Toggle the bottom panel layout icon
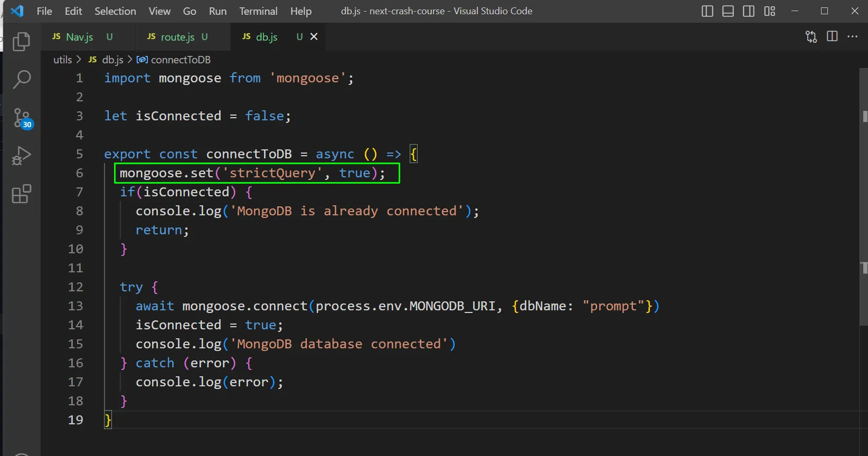The width and height of the screenshot is (868, 456). click(728, 11)
